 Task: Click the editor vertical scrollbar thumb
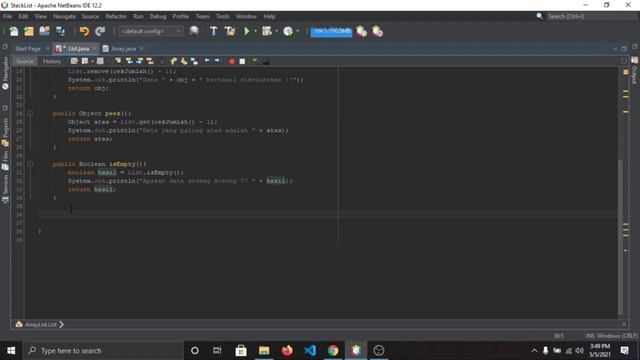[620, 237]
